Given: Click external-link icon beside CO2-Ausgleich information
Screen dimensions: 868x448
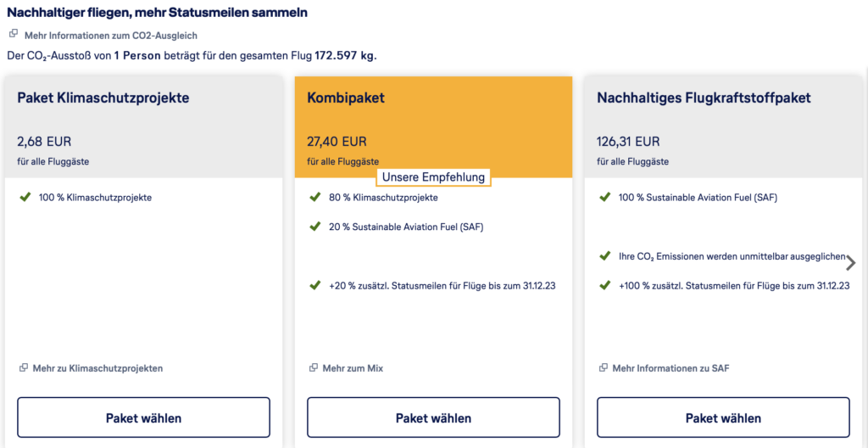Looking at the screenshot, I should pos(13,35).
